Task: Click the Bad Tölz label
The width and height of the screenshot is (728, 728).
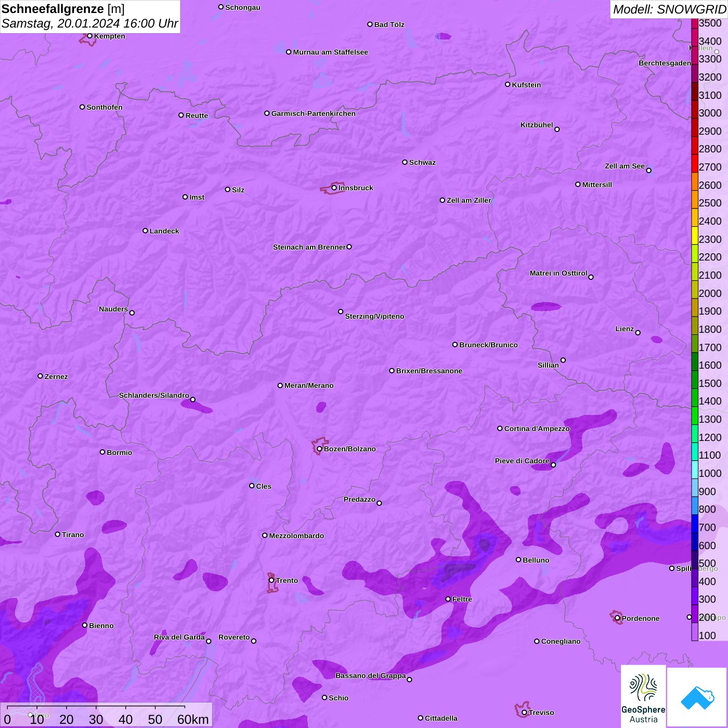Action: (389, 24)
